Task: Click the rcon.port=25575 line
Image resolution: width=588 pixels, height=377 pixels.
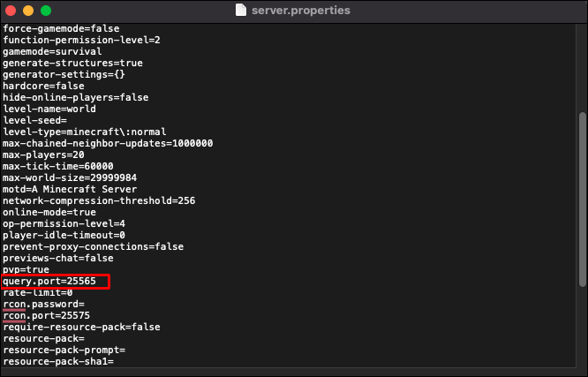Action: pos(46,315)
